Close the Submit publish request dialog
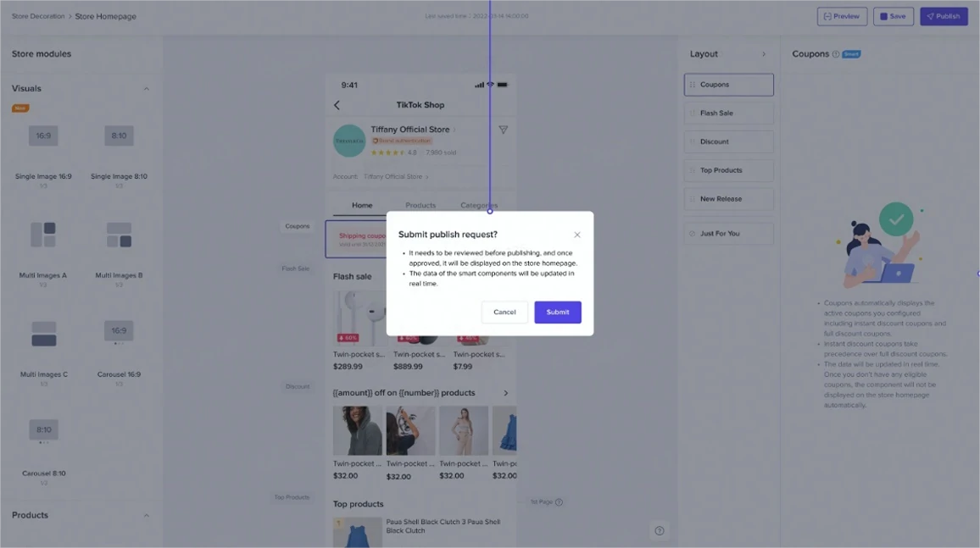Viewport: 980px width, 548px height. point(577,235)
